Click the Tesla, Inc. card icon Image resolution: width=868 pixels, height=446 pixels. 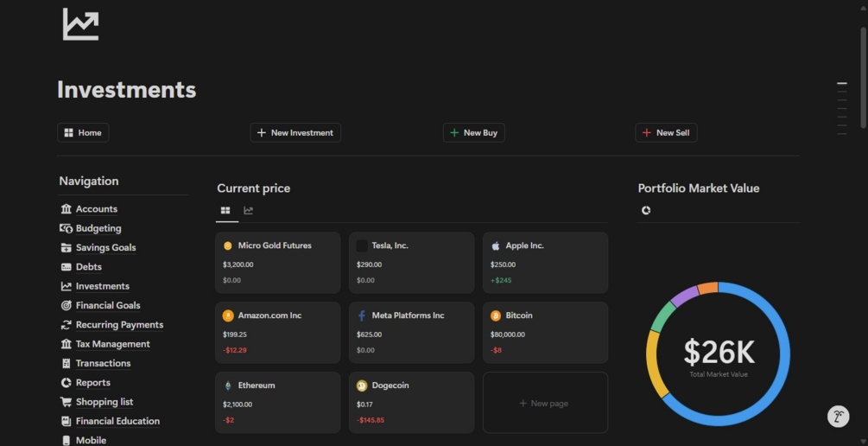pyautogui.click(x=362, y=245)
